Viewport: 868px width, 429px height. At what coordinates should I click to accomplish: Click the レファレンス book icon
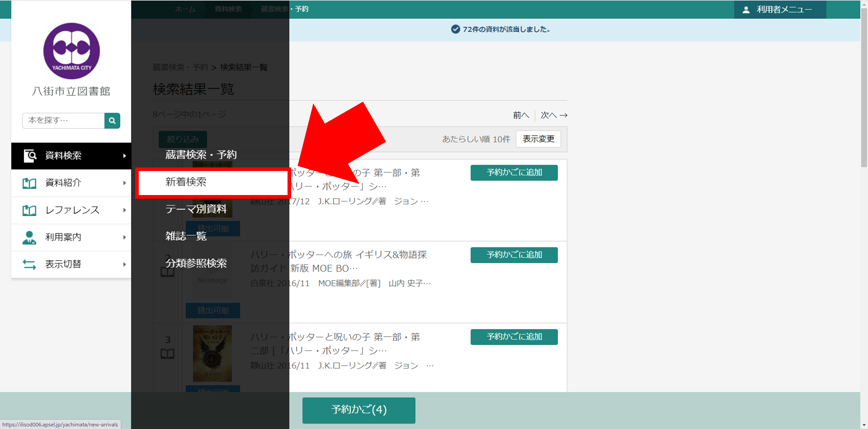tap(29, 210)
